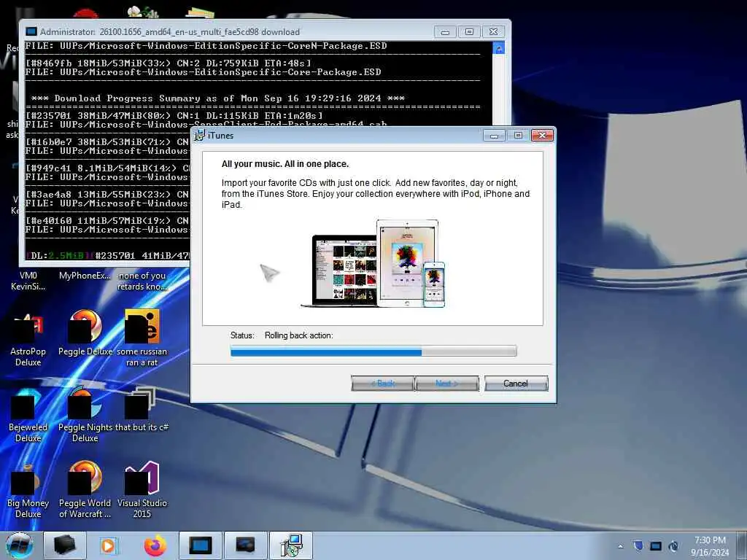Click the blue monitor tray icon
Viewport: 747px width, 560px height.
pyautogui.click(x=656, y=546)
